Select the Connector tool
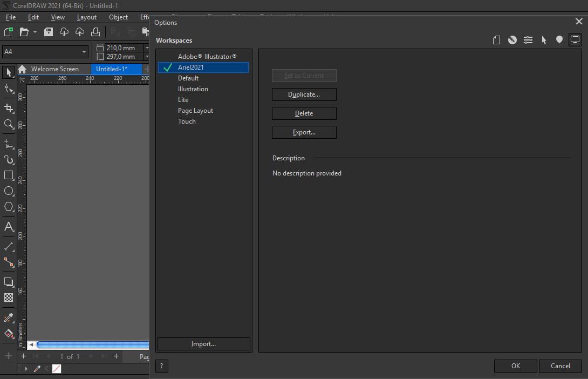Viewport: 588px width, 379px height. [9, 262]
